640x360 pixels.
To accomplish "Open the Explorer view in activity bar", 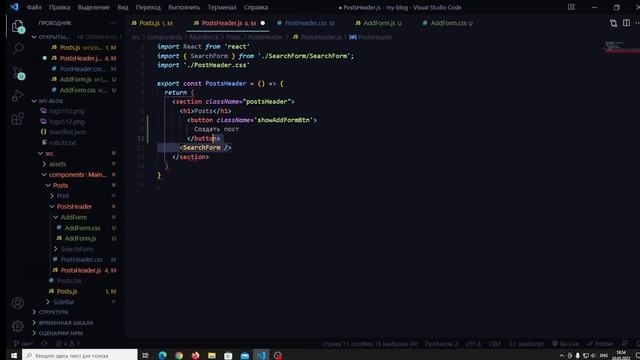I will 18,27.
